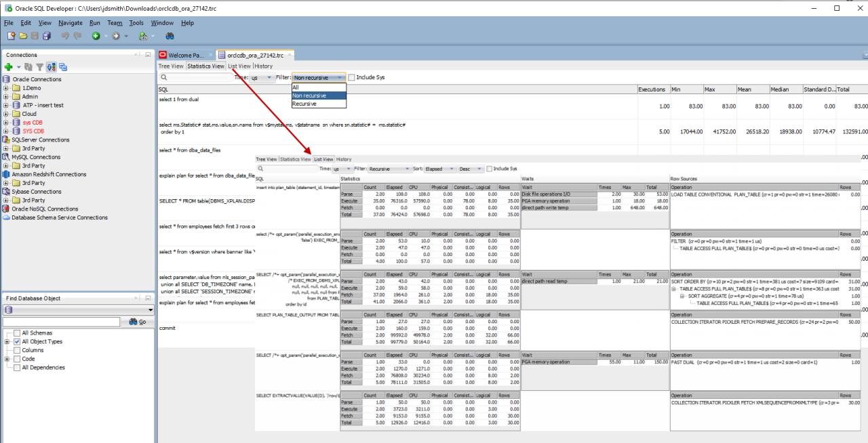Expand the Admin folder node
The height and width of the screenshot is (443, 868).
point(7,97)
